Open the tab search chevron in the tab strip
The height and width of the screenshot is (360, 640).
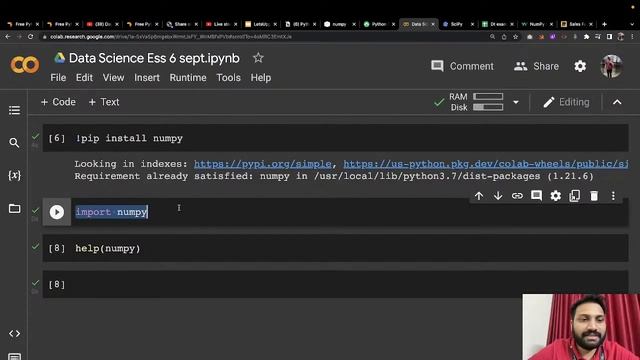632,24
